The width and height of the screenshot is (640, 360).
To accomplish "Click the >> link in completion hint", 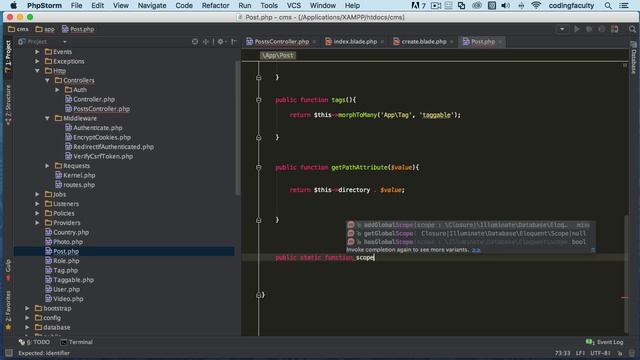I will click(x=476, y=250).
